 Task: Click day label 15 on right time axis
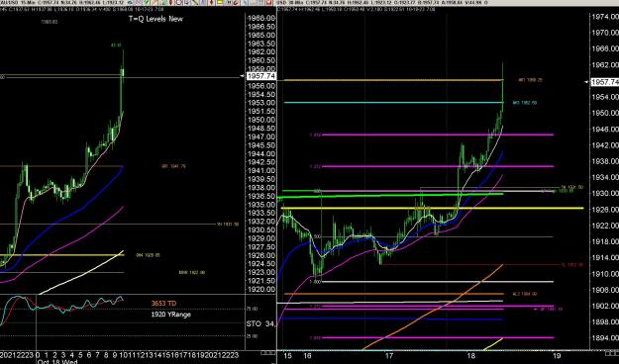click(288, 356)
